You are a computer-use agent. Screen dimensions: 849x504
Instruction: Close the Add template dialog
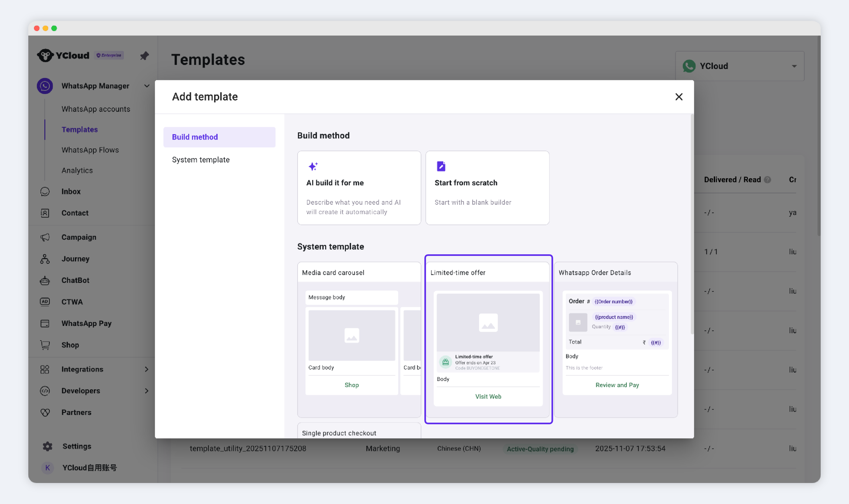(x=679, y=97)
